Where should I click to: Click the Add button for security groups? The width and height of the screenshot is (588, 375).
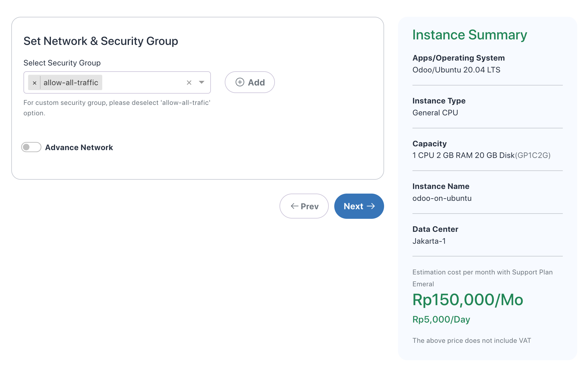(x=249, y=82)
